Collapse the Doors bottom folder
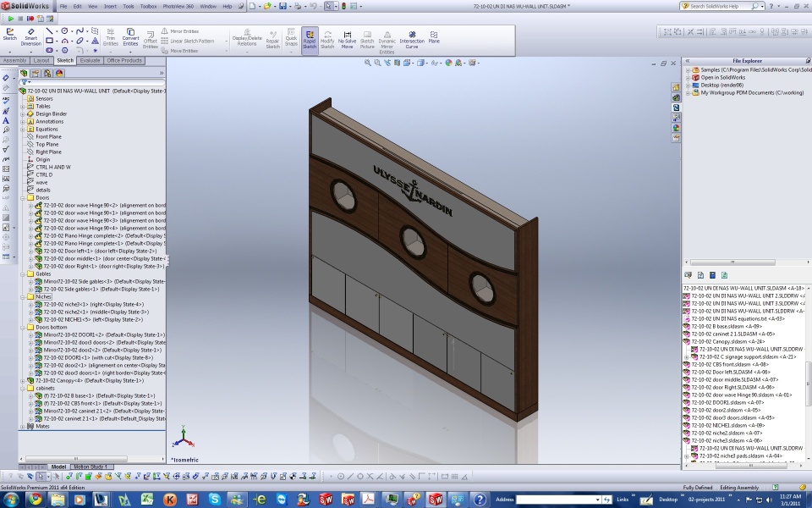Viewport: 812px width, 508px height. pyautogui.click(x=23, y=328)
